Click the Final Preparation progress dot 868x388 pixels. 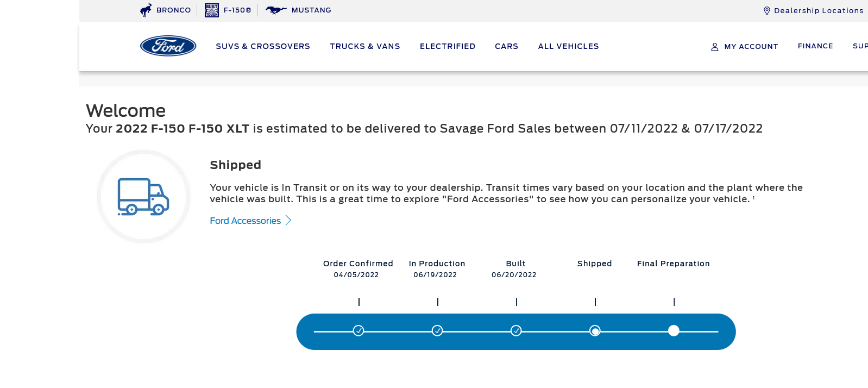(x=674, y=330)
